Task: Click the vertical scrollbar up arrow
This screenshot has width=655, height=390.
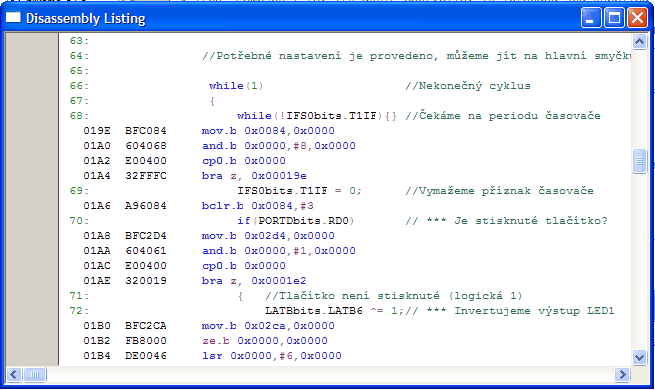Action: (640, 41)
